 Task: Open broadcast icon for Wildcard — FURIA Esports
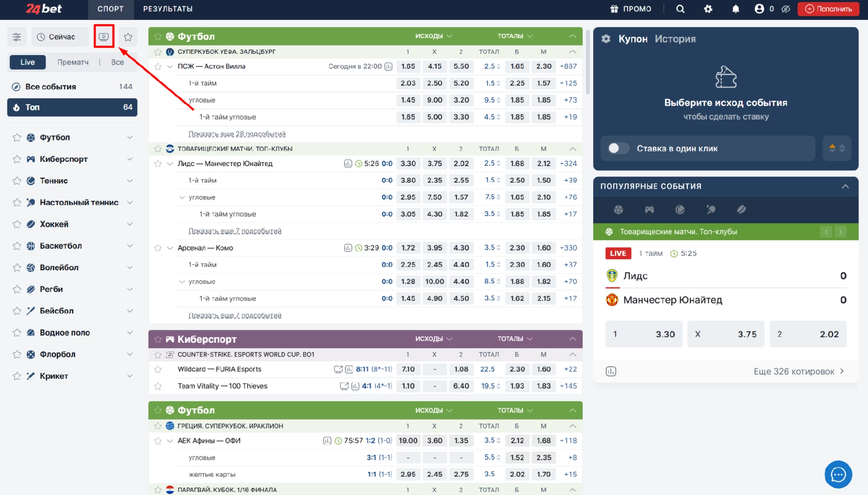tap(338, 369)
